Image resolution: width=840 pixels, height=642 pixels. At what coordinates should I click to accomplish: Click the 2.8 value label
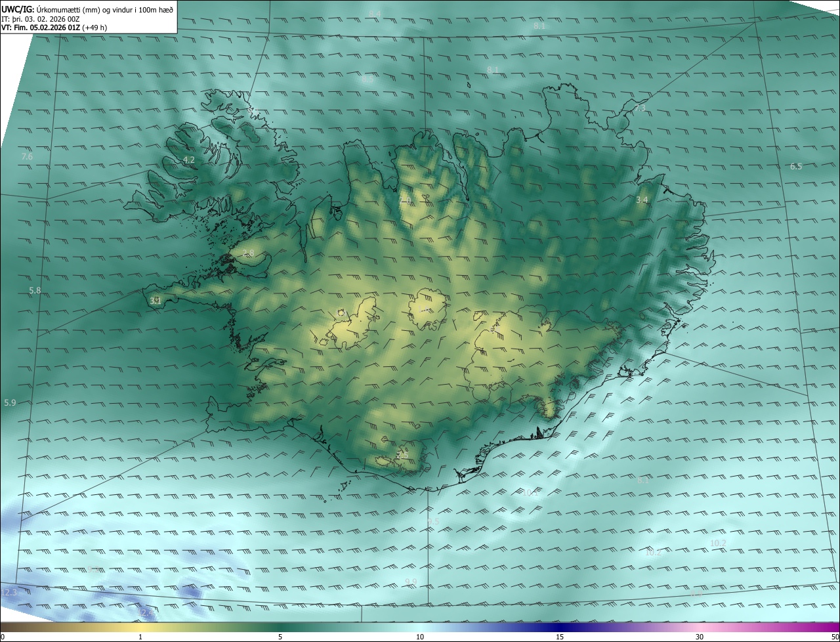tap(248, 253)
